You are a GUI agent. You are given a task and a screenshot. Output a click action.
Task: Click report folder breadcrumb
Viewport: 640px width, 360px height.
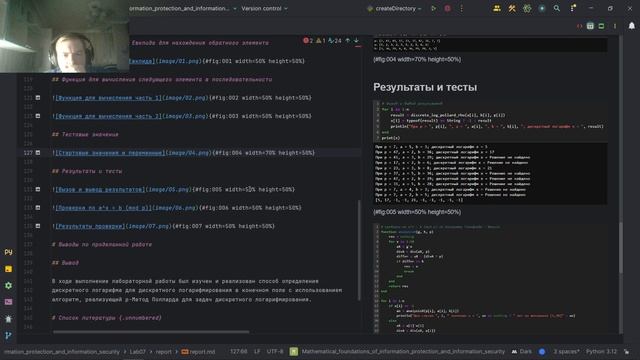[x=163, y=351]
